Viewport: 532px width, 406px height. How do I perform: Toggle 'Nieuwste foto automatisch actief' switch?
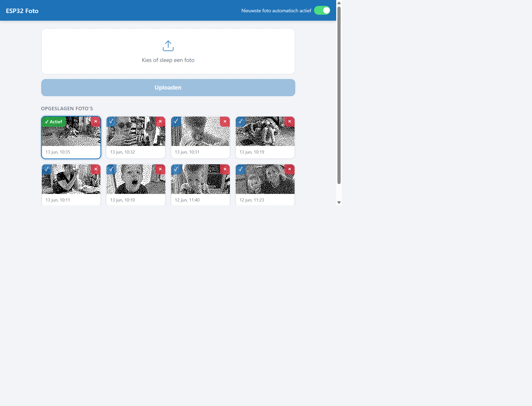(x=322, y=11)
